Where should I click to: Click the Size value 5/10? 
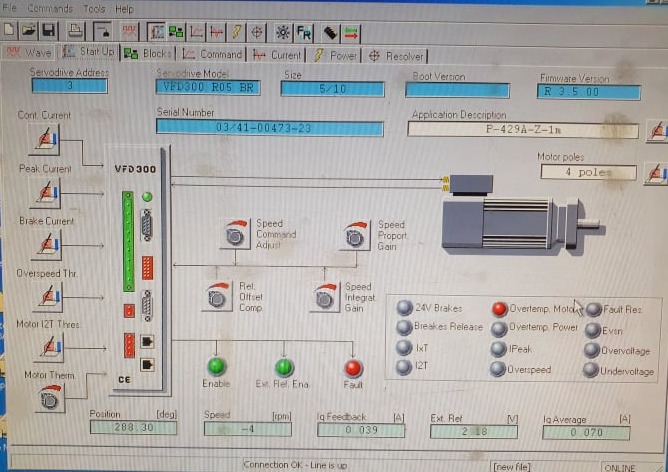point(332,89)
